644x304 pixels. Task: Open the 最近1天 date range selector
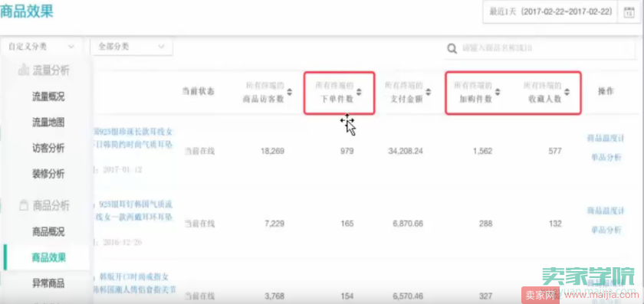point(550,11)
